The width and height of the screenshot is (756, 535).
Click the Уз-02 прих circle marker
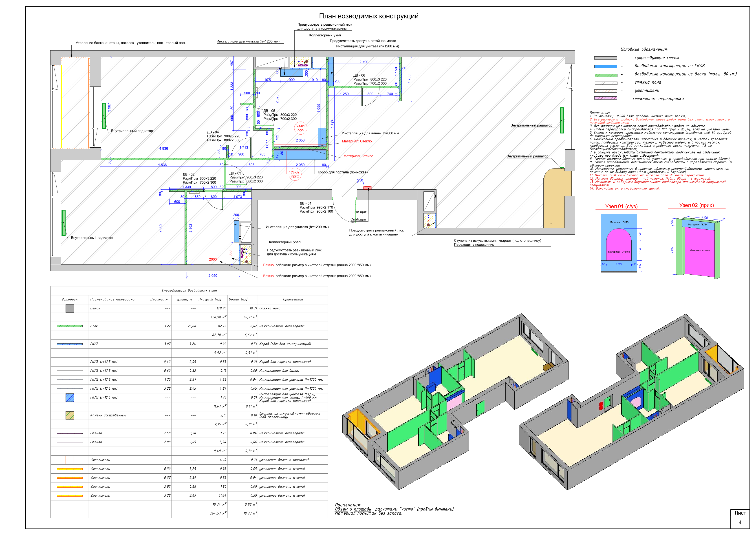click(x=295, y=174)
